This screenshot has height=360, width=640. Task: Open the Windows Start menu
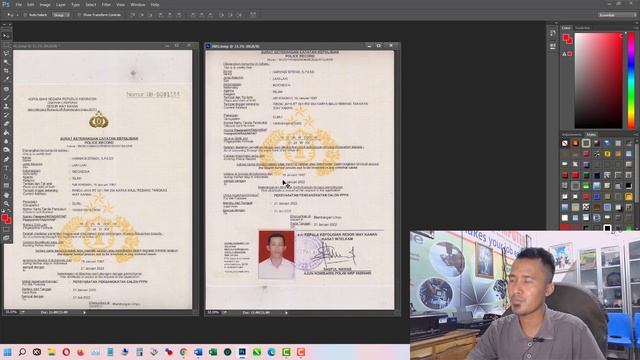pos(7,352)
